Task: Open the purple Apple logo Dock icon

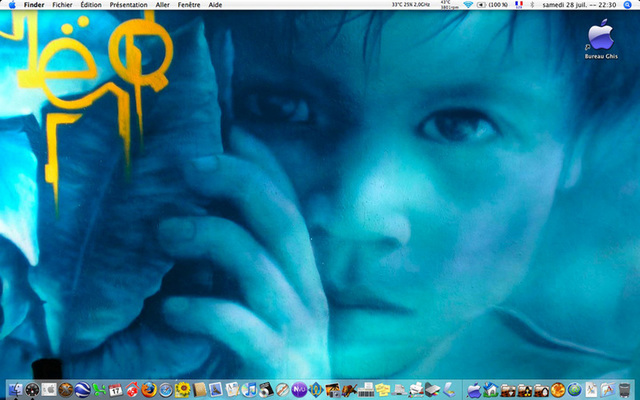Action: coord(474,390)
